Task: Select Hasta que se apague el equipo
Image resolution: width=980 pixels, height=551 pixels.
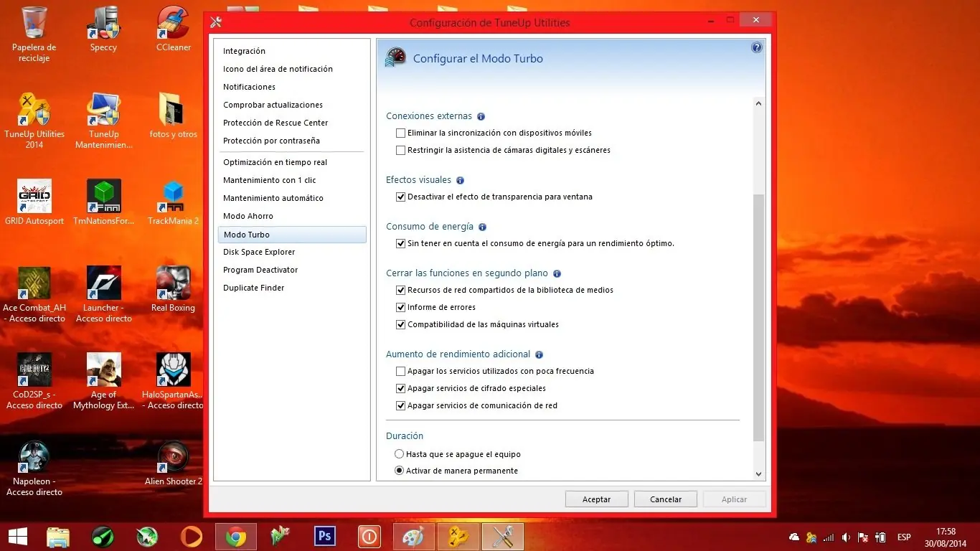Action: pos(400,454)
